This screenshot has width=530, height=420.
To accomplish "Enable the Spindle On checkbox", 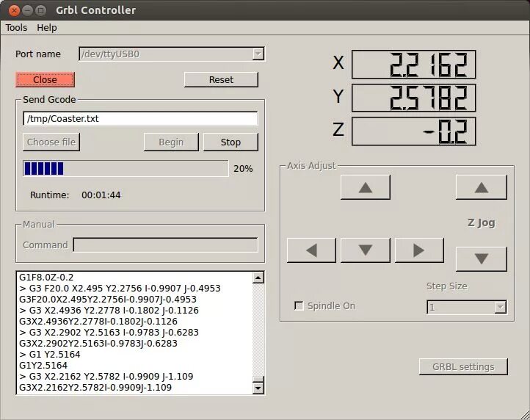I will pyautogui.click(x=299, y=305).
